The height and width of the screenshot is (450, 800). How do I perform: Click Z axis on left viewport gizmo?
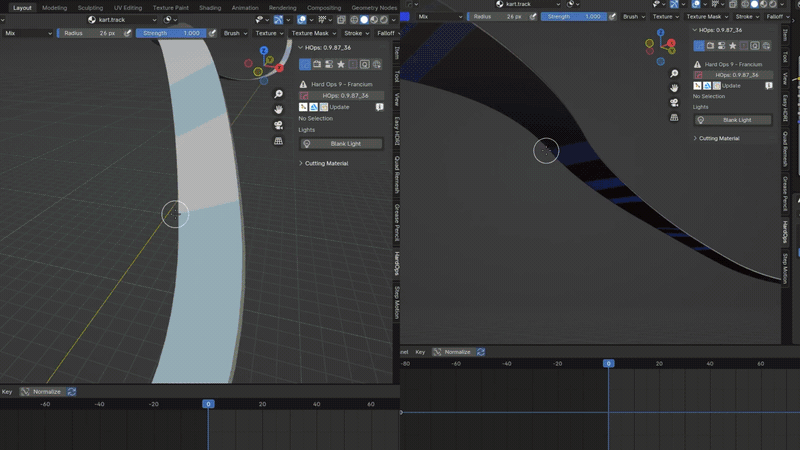click(x=264, y=51)
